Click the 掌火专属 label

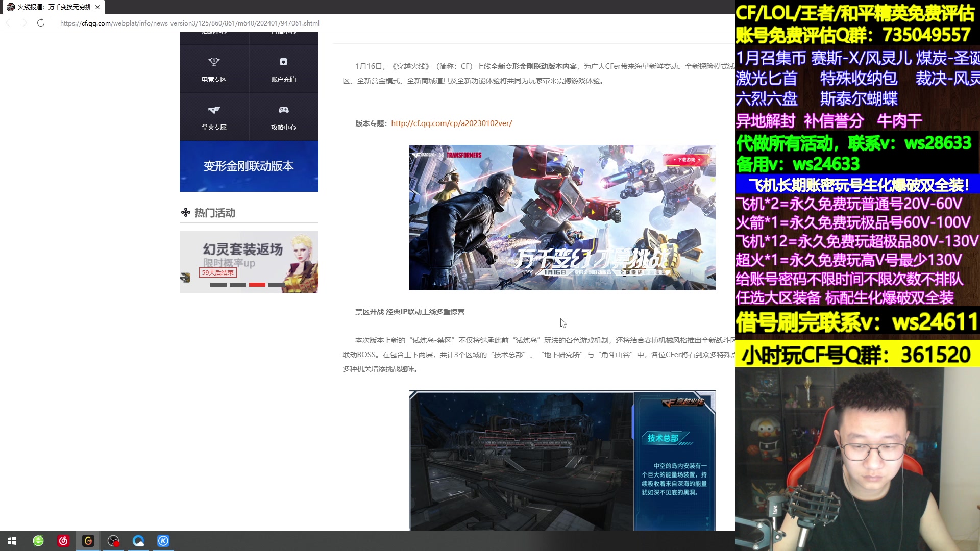point(214,128)
